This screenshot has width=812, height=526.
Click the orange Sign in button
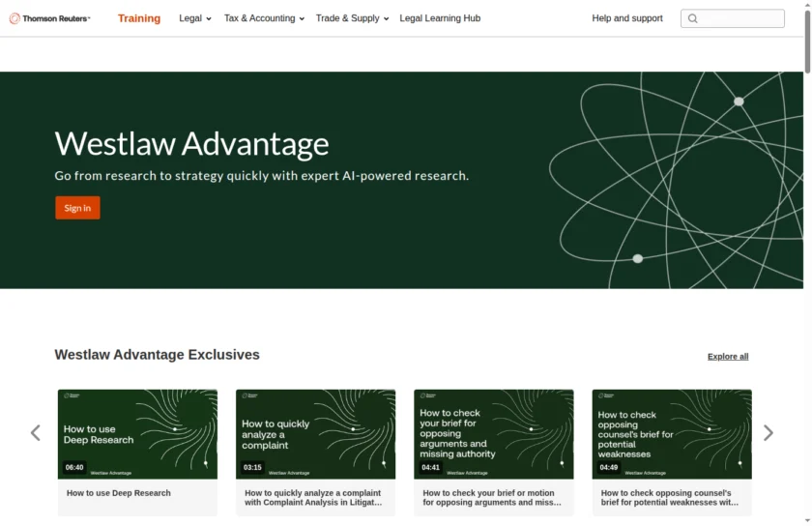coord(77,208)
